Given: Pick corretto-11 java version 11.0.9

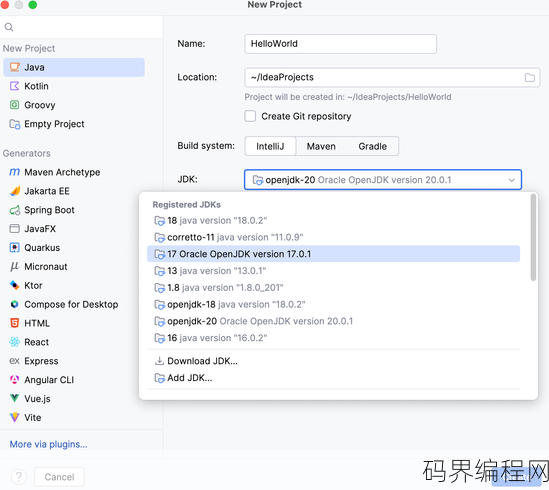Looking at the screenshot, I should pos(333,237).
